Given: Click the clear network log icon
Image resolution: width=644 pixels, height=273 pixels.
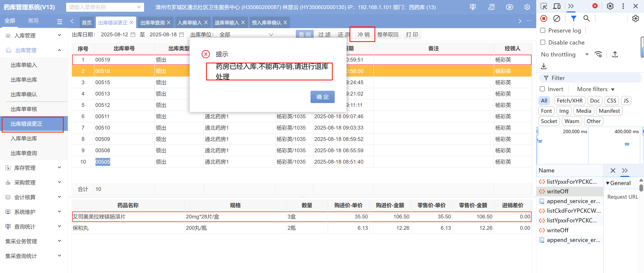Looking at the screenshot, I should (x=557, y=18).
